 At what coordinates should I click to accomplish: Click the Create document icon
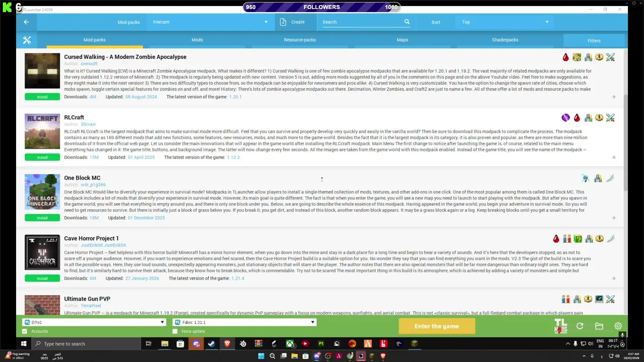click(x=283, y=22)
